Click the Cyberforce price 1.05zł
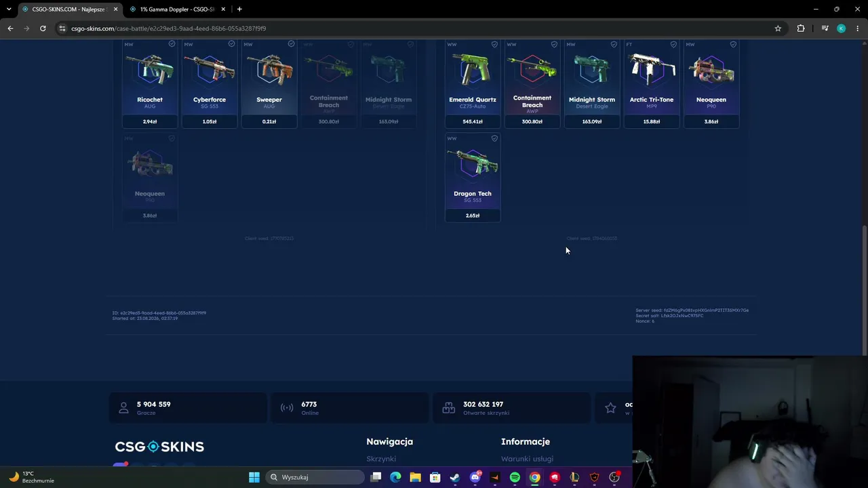This screenshot has width=868, height=488. [x=210, y=121]
